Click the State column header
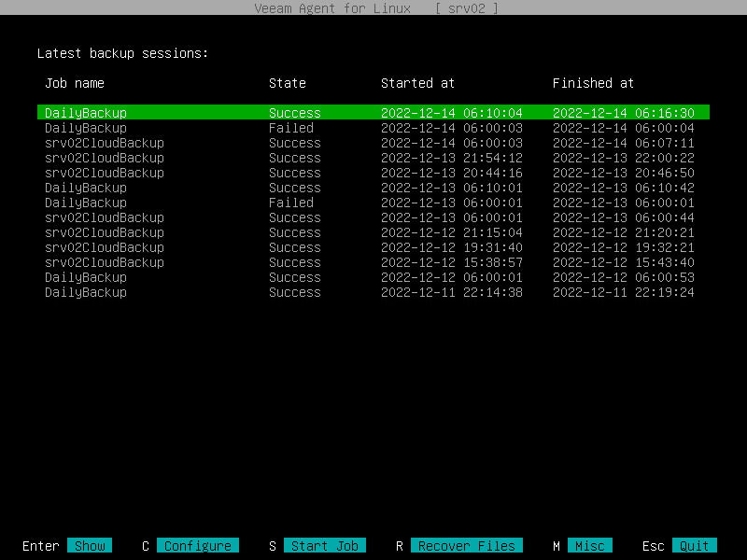The width and height of the screenshot is (747, 560). coord(286,83)
